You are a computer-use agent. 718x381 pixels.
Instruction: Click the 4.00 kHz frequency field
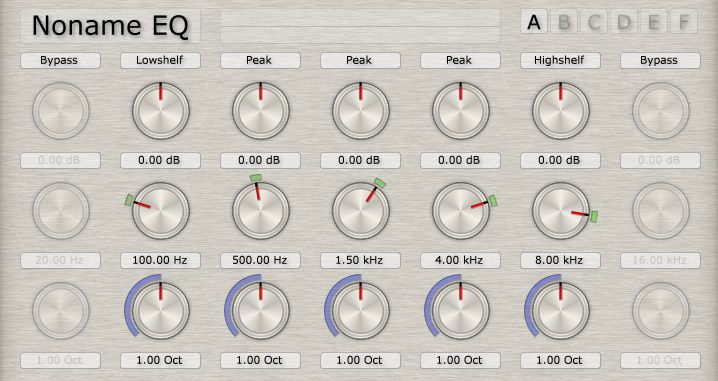coord(460,260)
